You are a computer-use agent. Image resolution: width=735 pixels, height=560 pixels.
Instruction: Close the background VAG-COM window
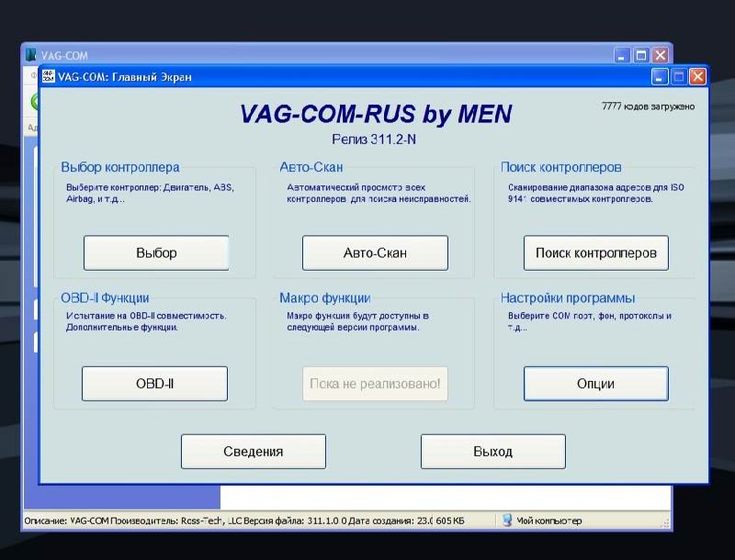pos(660,55)
